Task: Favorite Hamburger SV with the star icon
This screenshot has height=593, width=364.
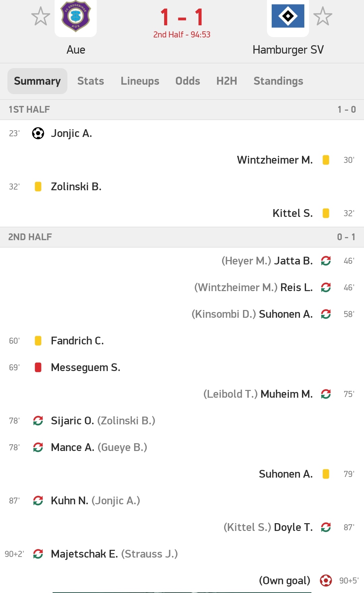Action: coord(323,16)
